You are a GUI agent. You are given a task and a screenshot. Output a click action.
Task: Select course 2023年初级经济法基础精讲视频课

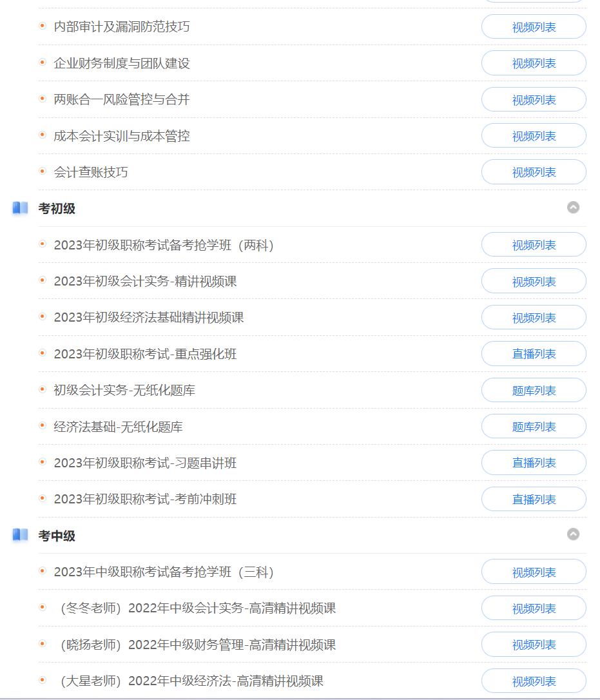(x=149, y=317)
